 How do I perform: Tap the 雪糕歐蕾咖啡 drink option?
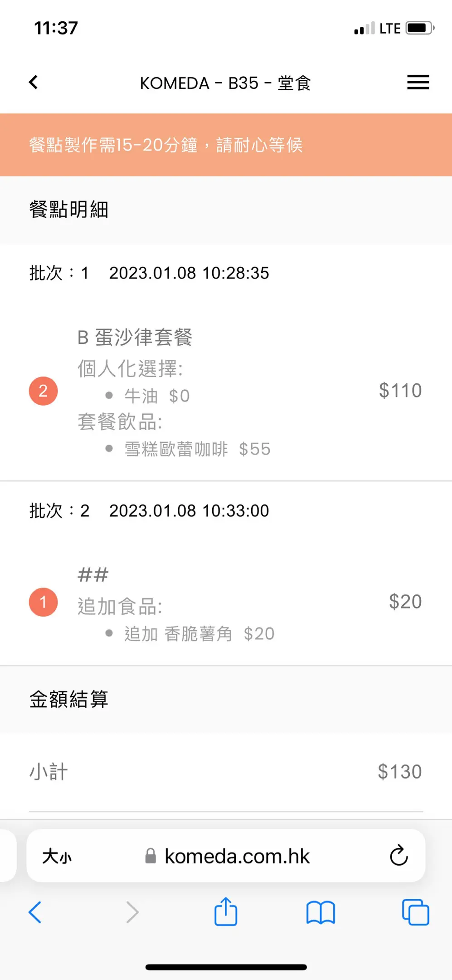pos(176,449)
